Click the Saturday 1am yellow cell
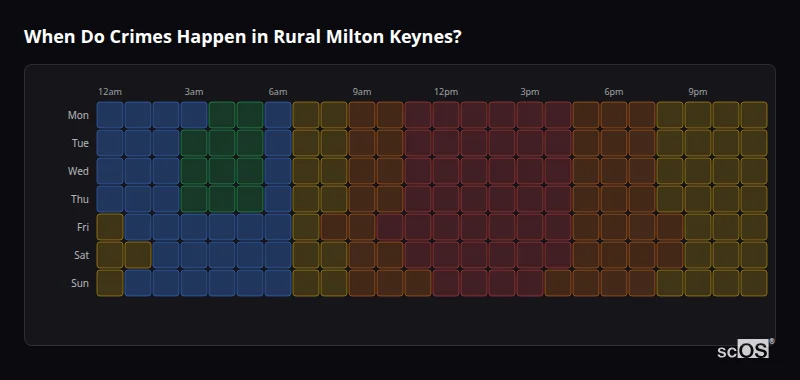The image size is (800, 380). (x=138, y=255)
